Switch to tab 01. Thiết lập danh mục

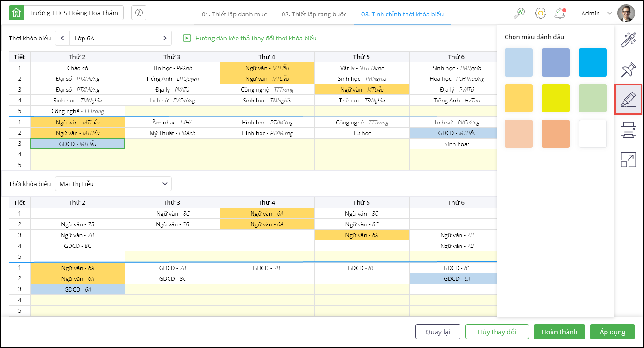click(234, 14)
